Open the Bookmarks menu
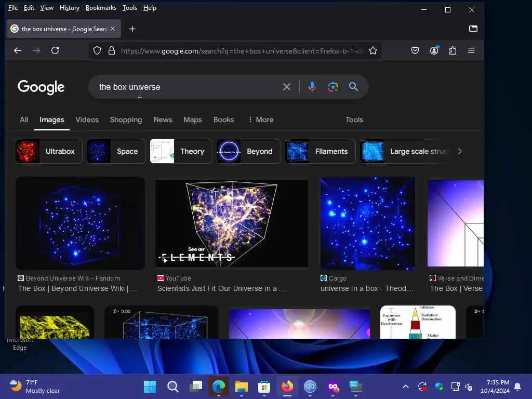 coord(101,8)
